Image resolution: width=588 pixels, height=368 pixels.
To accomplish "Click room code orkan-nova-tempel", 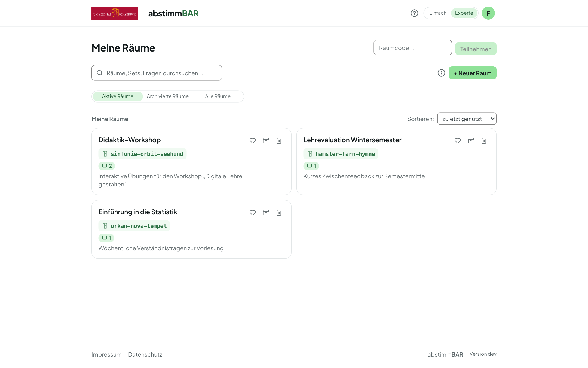I will tap(139, 226).
